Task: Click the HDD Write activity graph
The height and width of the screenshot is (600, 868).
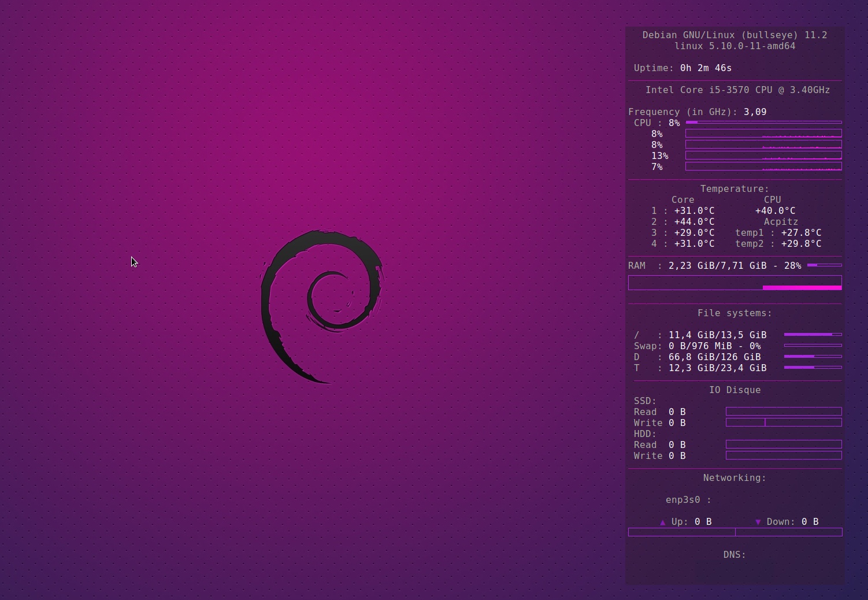Action: click(784, 455)
